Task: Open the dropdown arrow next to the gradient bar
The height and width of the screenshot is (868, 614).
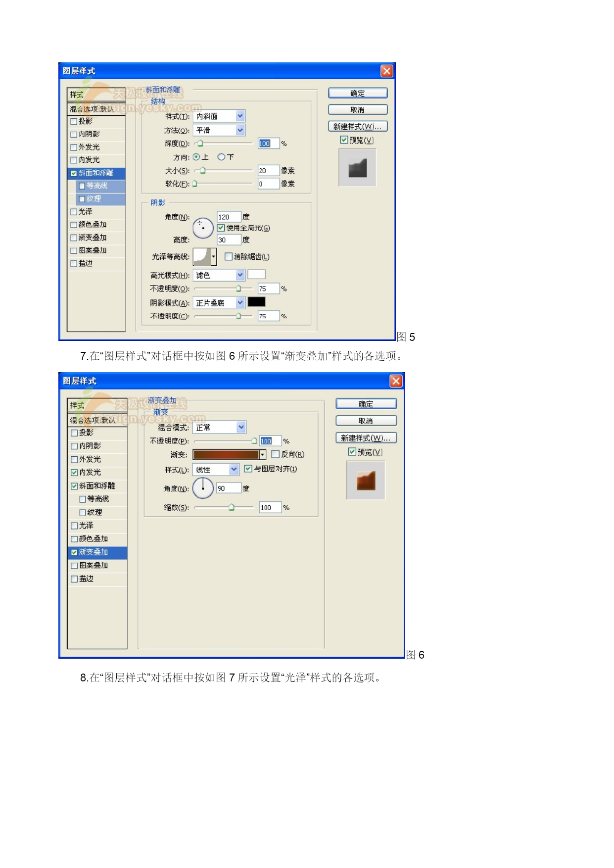Action: click(x=263, y=454)
